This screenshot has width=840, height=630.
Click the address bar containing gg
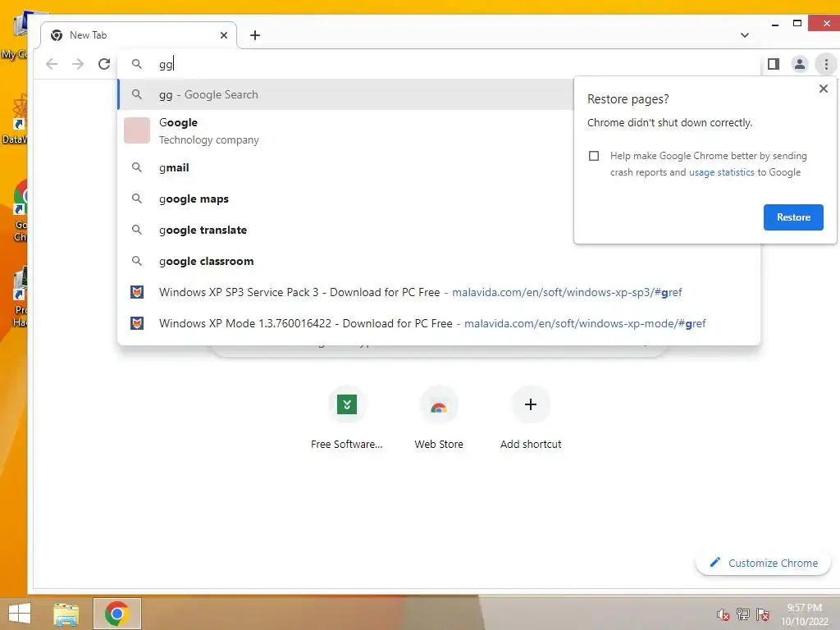tap(440, 64)
